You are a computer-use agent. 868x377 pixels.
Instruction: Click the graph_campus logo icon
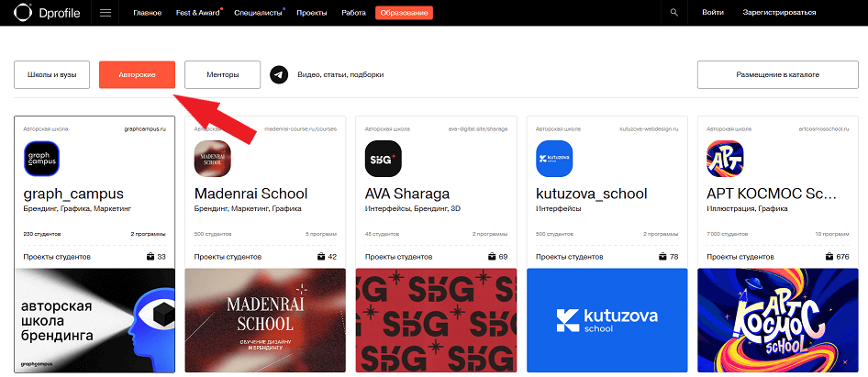pos(41,159)
